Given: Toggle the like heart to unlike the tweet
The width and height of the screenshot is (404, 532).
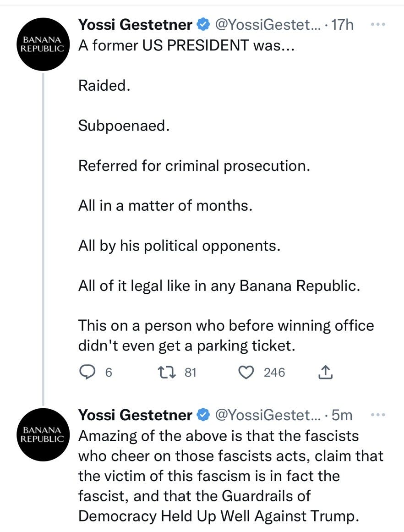Looking at the screenshot, I should (246, 372).
